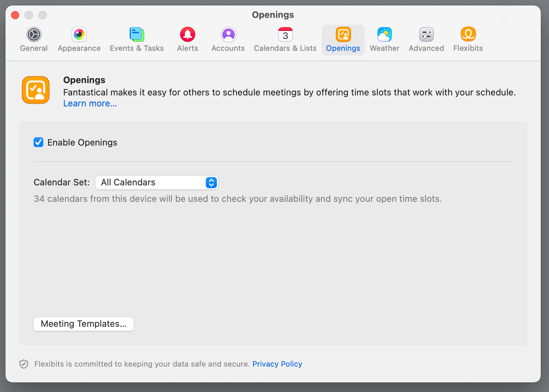549x392 pixels.
Task: Open the Weather preferences tab
Action: tap(385, 40)
